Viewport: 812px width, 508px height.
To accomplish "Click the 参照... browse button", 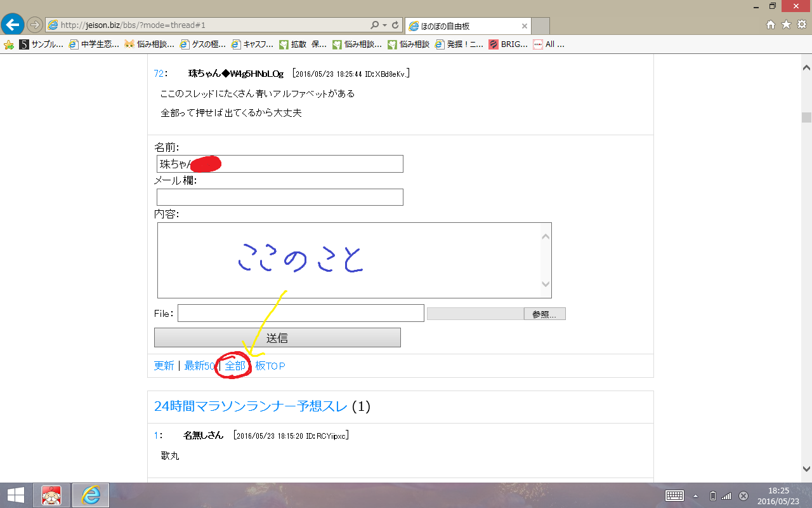I will pyautogui.click(x=544, y=314).
